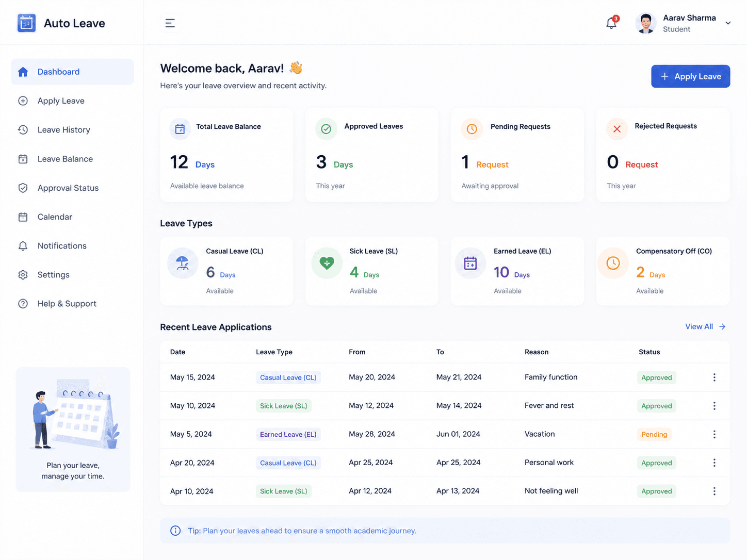Open row options for Fever and rest
Image resolution: width=747 pixels, height=560 pixels.
pyautogui.click(x=714, y=406)
